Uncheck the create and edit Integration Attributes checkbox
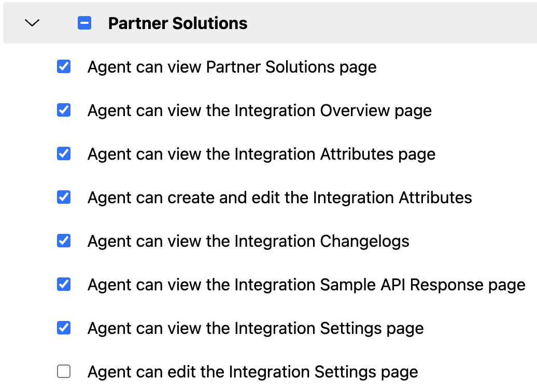This screenshot has height=392, width=537. [64, 197]
